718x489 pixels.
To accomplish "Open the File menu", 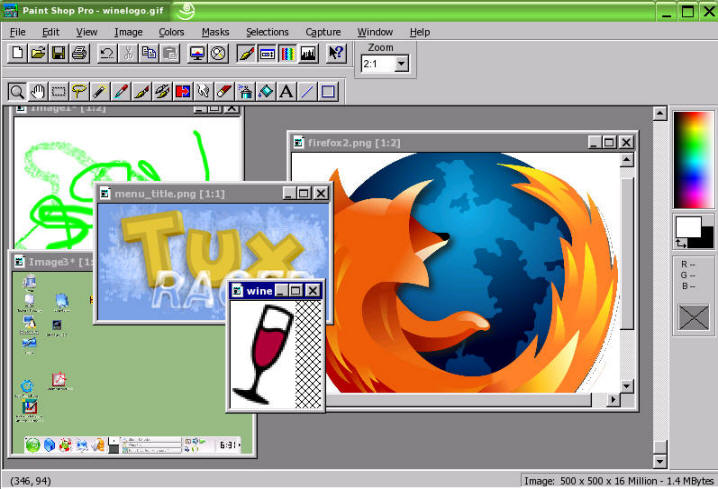I will (17, 32).
